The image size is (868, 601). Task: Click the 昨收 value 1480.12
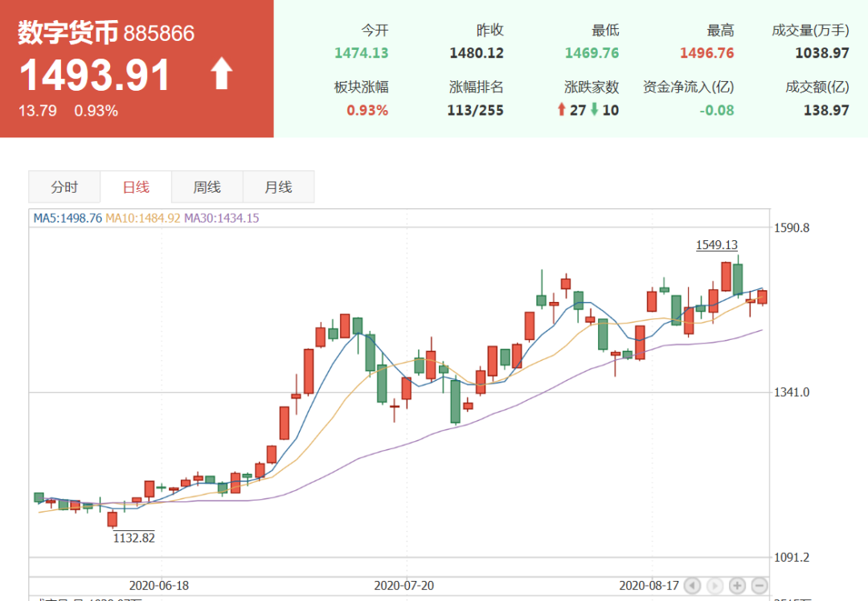pyautogui.click(x=477, y=53)
